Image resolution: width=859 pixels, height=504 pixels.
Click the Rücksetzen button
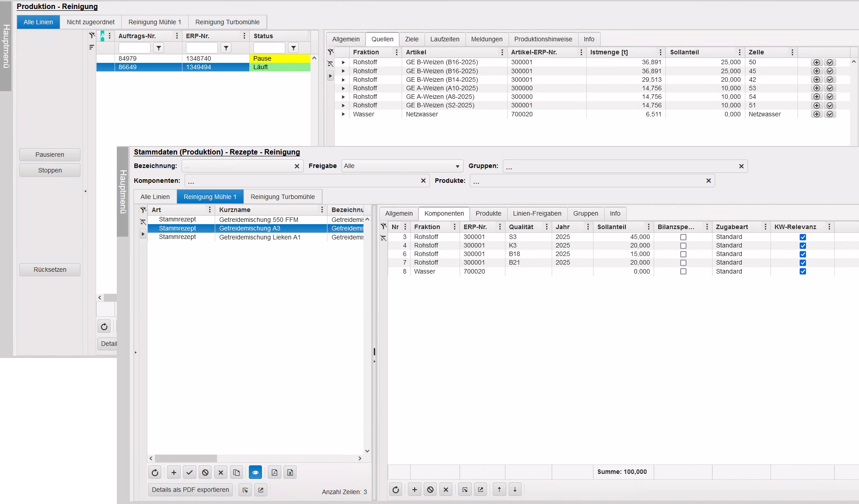(x=50, y=270)
